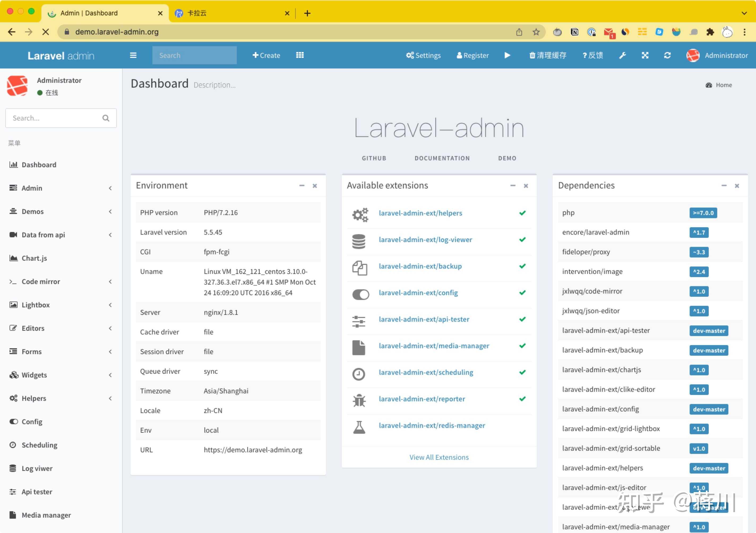Viewport: 756px width, 533px height.
Task: Minimize the Available extensions panel
Action: (x=513, y=186)
